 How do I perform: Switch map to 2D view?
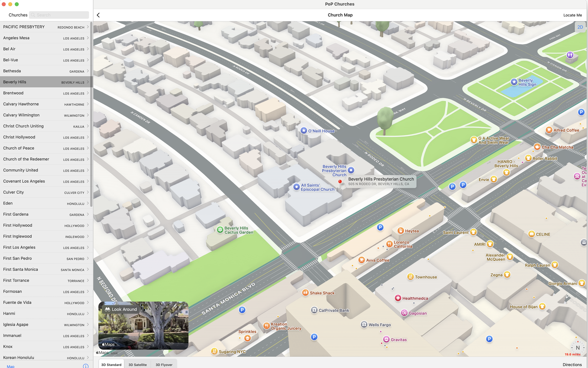(x=580, y=27)
